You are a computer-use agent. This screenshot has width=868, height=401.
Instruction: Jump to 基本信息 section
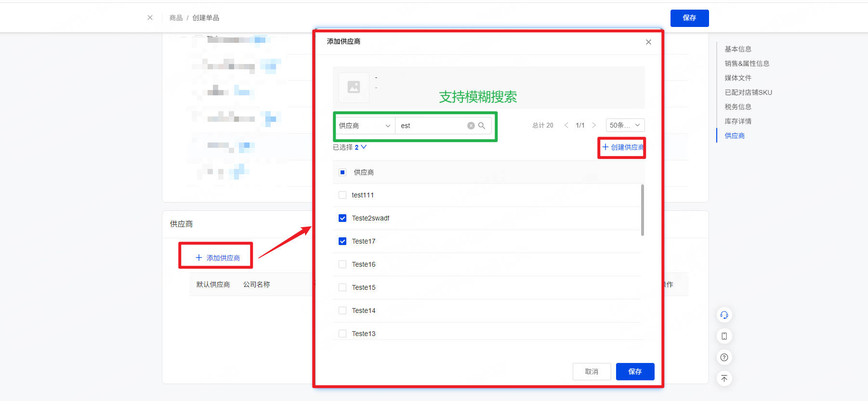click(x=738, y=49)
